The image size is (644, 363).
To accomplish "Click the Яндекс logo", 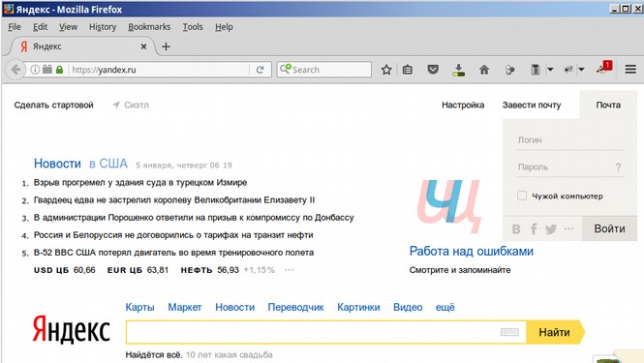I will pos(71,330).
